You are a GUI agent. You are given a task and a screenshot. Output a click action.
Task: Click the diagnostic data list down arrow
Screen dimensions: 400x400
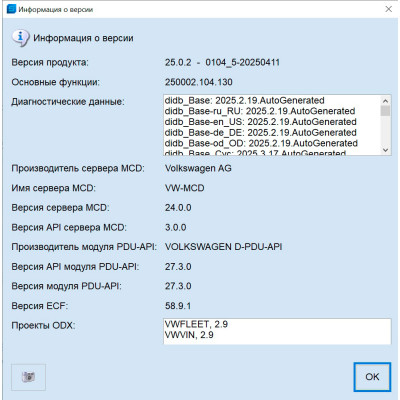tap(385, 150)
